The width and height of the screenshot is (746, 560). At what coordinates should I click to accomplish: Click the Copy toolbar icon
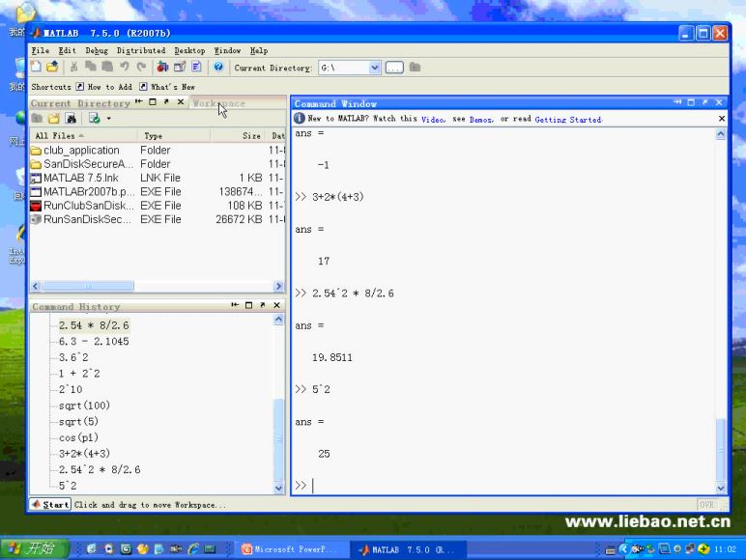[91, 67]
